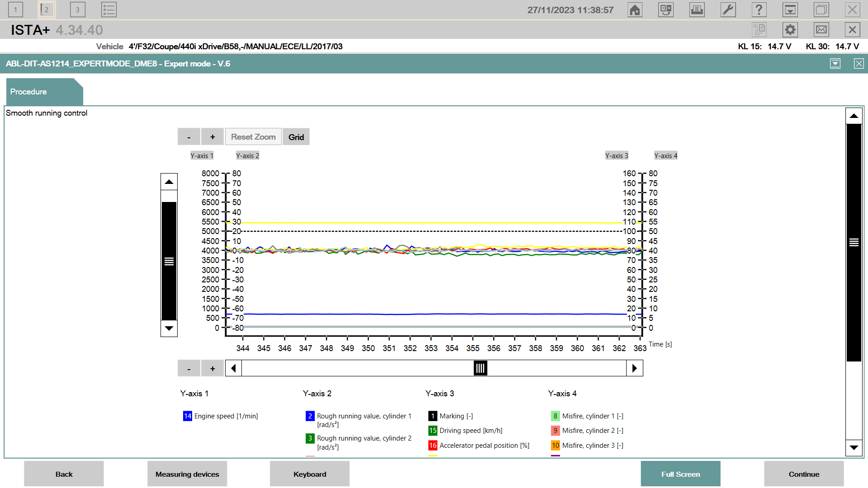Toggle Engine speed series box 14
The width and height of the screenshot is (868, 488).
click(188, 416)
